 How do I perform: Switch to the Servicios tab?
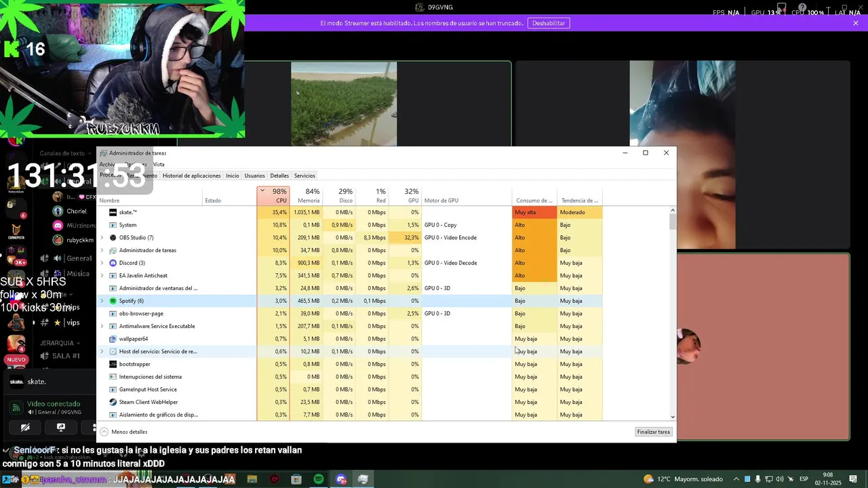pos(304,176)
